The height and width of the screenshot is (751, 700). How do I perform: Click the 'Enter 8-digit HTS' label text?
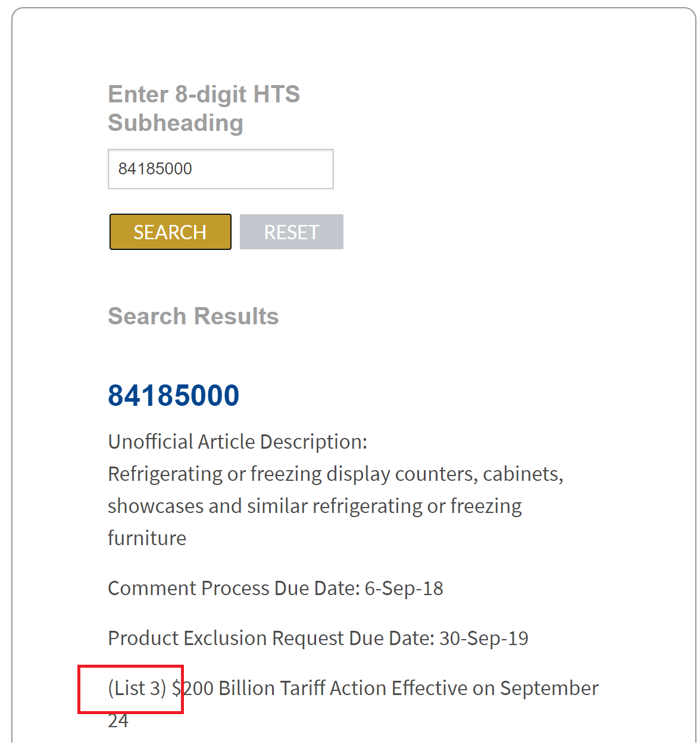pyautogui.click(x=204, y=94)
